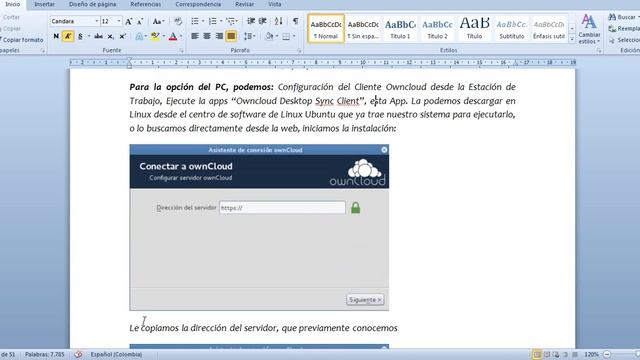Image resolution: width=640 pixels, height=360 pixels.
Task: Open the font size 12 dropdown
Action: [x=119, y=21]
